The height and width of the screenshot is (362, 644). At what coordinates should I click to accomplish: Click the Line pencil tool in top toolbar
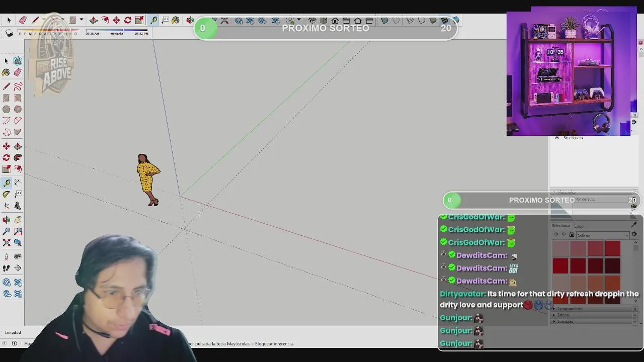(x=35, y=20)
